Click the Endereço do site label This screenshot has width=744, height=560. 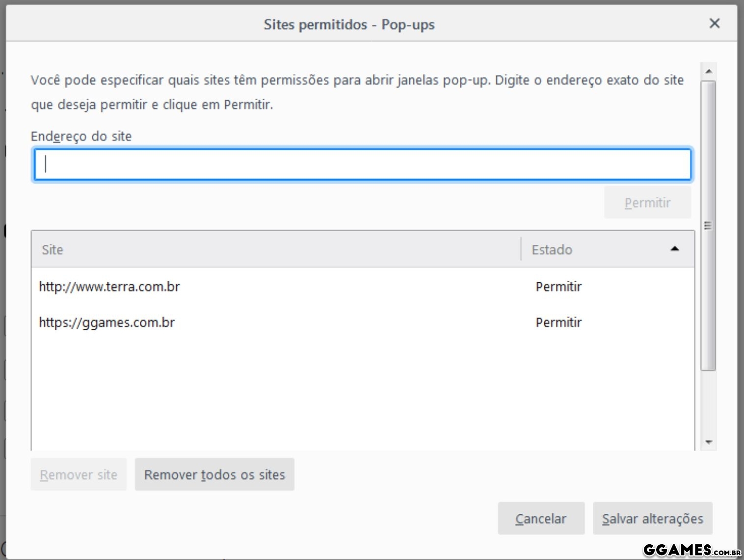81,136
